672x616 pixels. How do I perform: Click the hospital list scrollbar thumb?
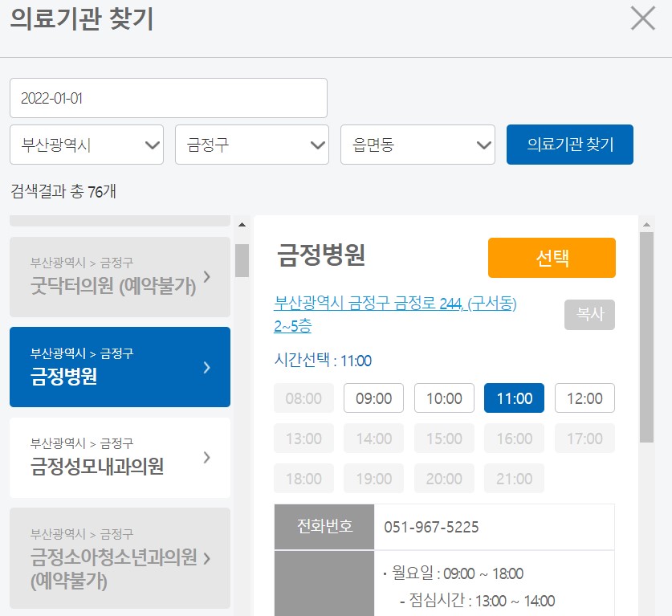tap(242, 260)
